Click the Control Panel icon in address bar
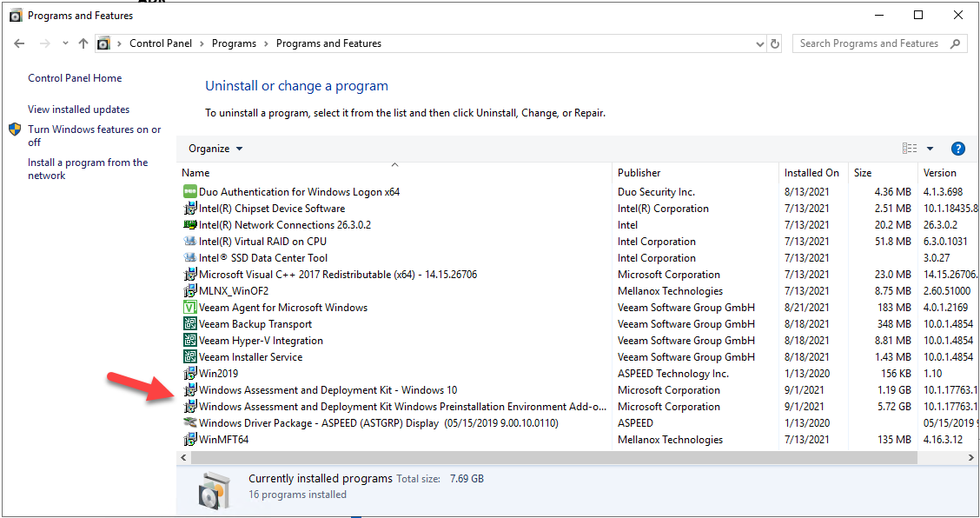The width and height of the screenshot is (980, 518). (103, 43)
